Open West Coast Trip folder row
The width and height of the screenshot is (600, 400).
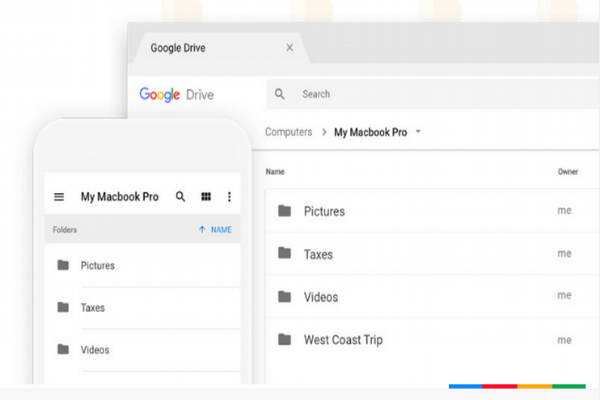(x=432, y=340)
